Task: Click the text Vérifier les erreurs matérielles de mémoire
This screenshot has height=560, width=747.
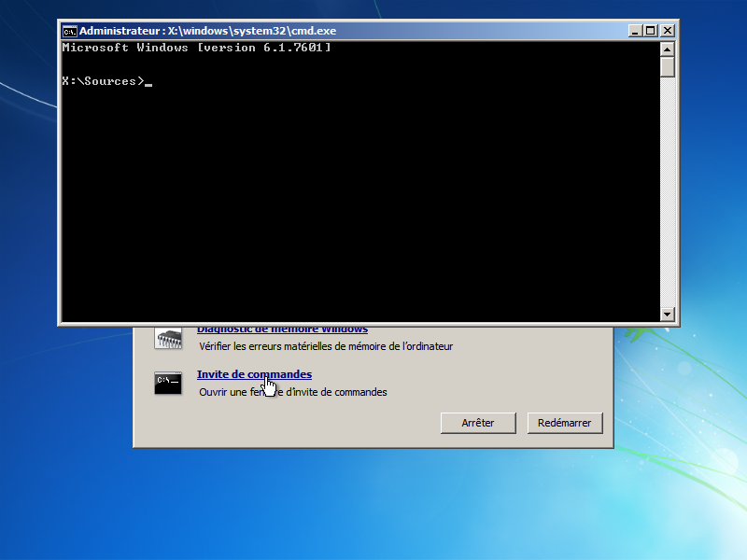Action: tap(326, 346)
